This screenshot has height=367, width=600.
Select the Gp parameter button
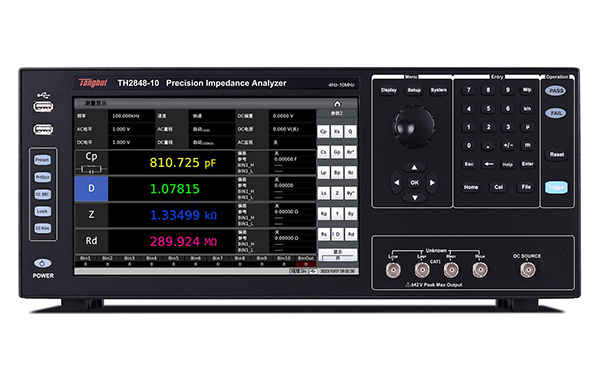(337, 152)
